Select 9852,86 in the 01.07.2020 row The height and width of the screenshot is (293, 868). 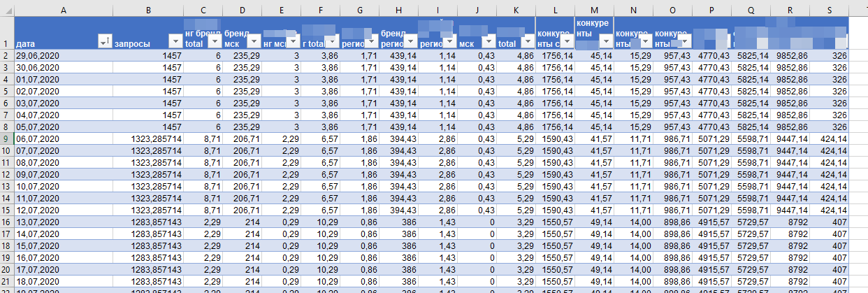point(790,79)
